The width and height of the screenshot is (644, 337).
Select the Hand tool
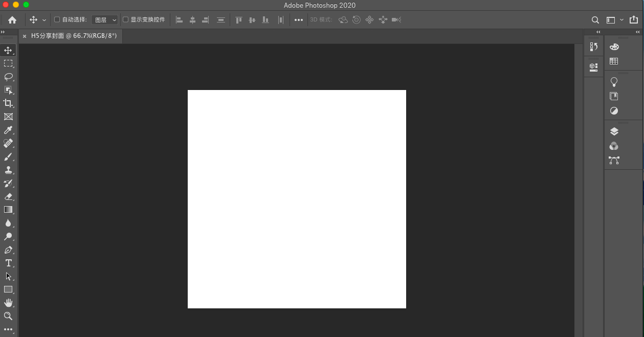pyautogui.click(x=8, y=303)
